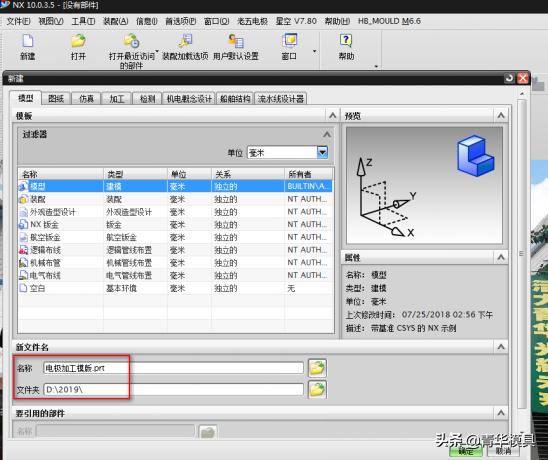The width and height of the screenshot is (548, 460).
Task: Switch to the 机电概念设计 tab
Action: [189, 99]
